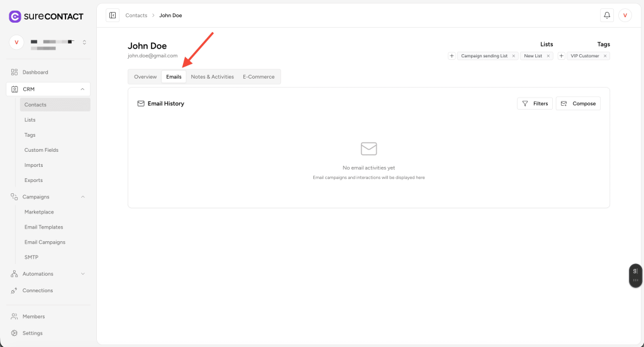Viewport: 644px width, 347px height.
Task: Switch to the Notes & Activities tab
Action: tap(212, 77)
